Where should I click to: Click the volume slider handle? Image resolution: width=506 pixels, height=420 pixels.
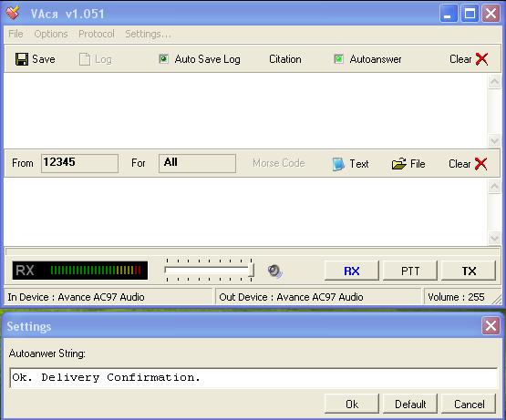tap(251, 271)
